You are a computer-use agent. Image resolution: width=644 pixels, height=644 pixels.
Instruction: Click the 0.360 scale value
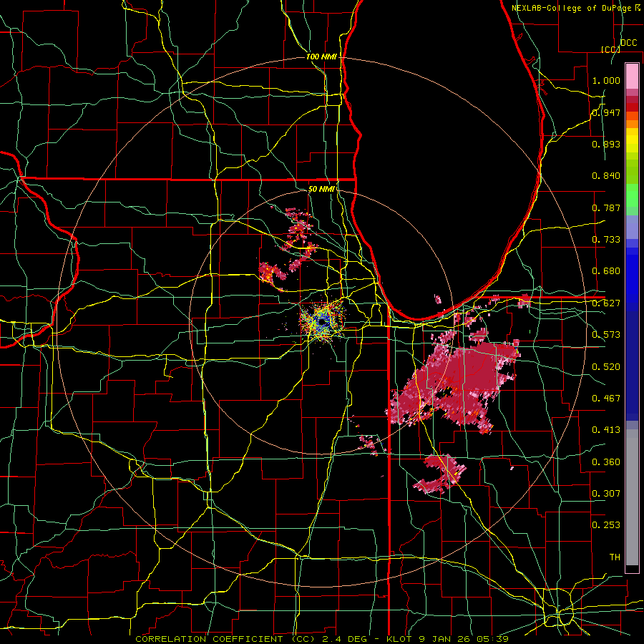[x=606, y=462]
